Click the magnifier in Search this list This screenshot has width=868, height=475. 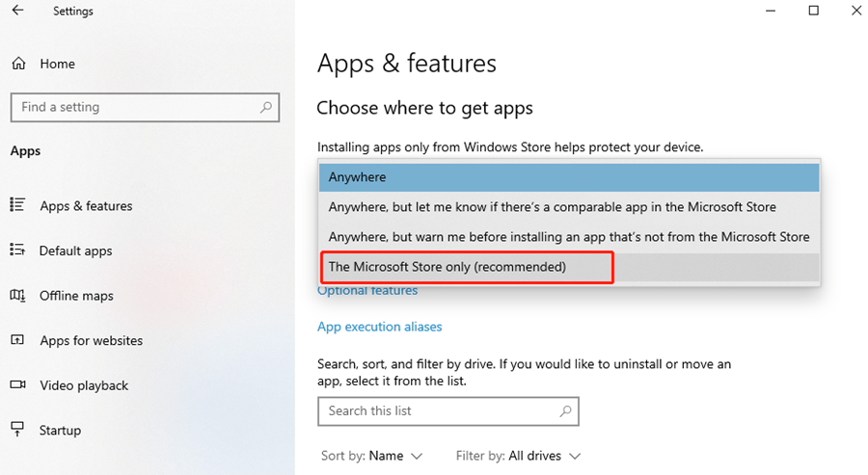click(x=565, y=410)
